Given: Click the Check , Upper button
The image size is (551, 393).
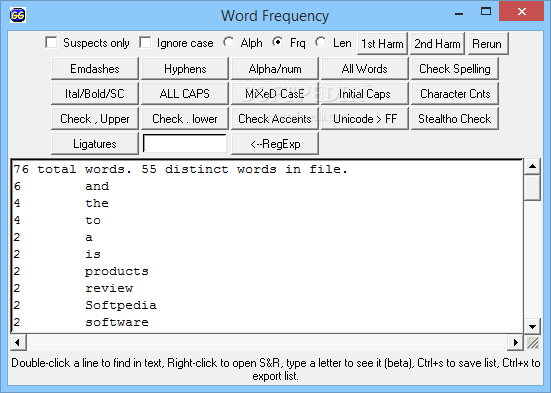Looking at the screenshot, I should (x=95, y=118).
